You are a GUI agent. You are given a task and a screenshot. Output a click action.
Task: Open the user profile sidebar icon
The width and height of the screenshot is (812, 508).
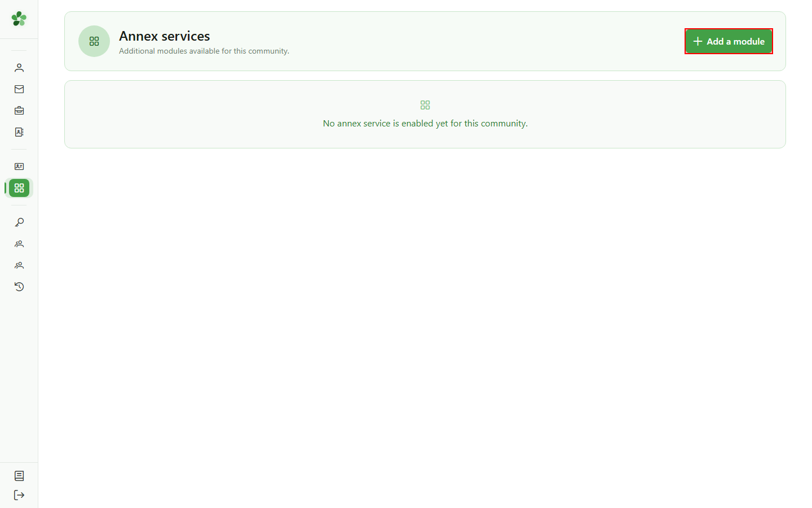coord(19,68)
